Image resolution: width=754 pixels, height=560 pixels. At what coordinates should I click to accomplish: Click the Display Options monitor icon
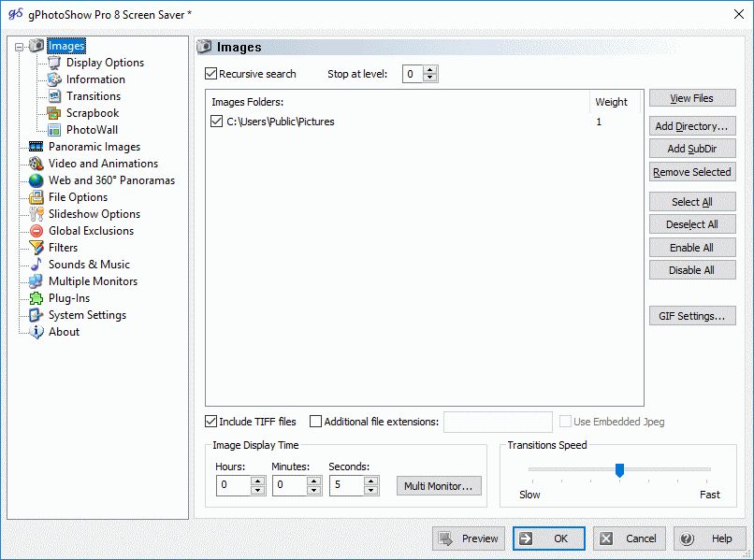pos(54,63)
